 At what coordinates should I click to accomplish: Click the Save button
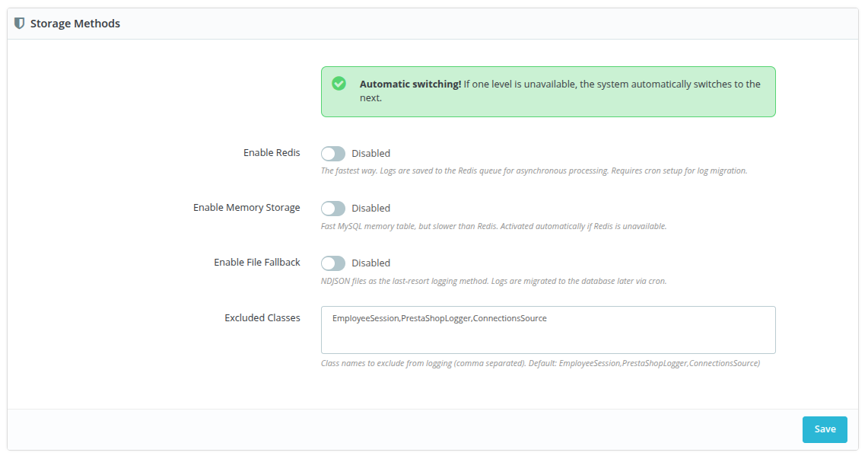pos(825,429)
